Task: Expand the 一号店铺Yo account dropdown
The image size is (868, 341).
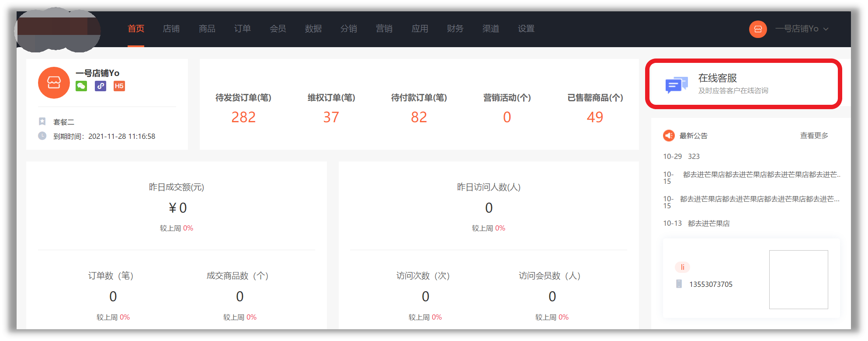Action: [802, 29]
